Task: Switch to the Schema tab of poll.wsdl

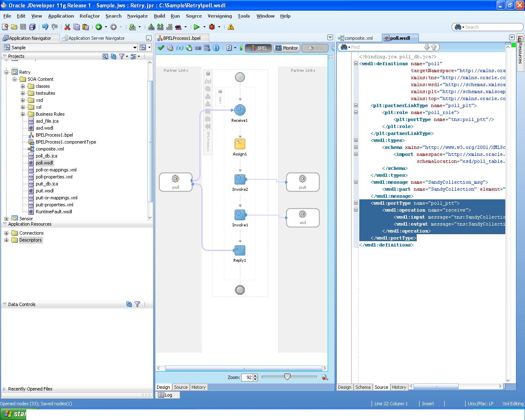Action: pyautogui.click(x=363, y=387)
